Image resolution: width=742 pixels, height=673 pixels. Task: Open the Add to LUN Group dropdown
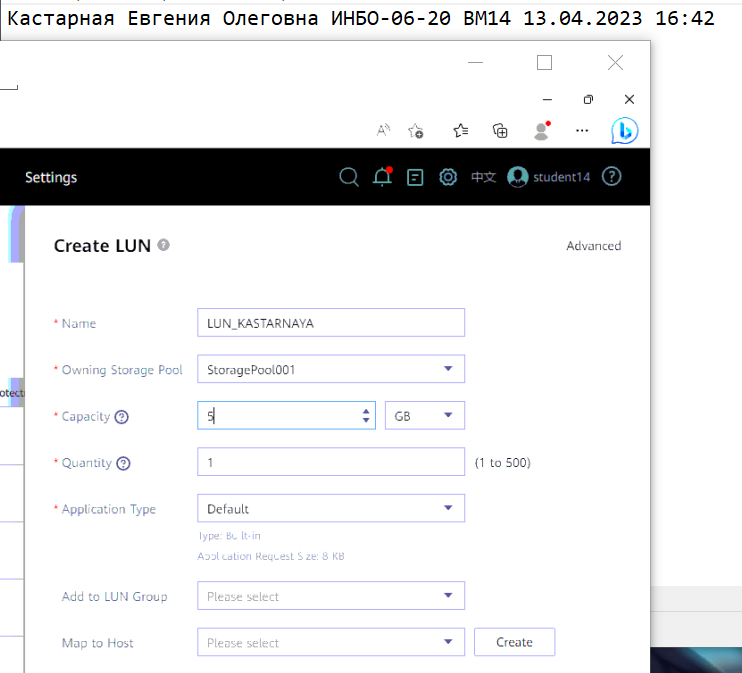[331, 596]
